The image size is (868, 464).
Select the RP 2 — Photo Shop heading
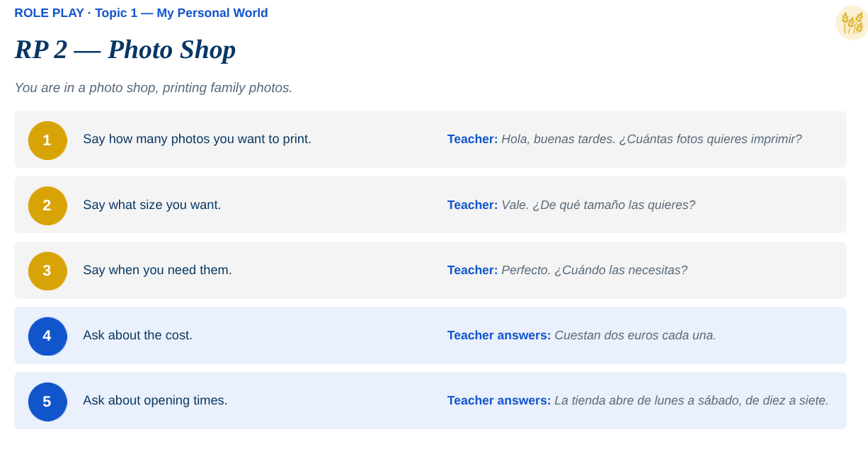pos(125,50)
